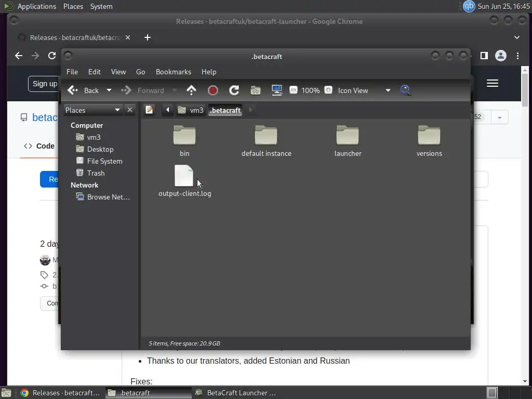This screenshot has width=532, height=399.
Task: Select the versions folder icon
Action: pyautogui.click(x=429, y=135)
